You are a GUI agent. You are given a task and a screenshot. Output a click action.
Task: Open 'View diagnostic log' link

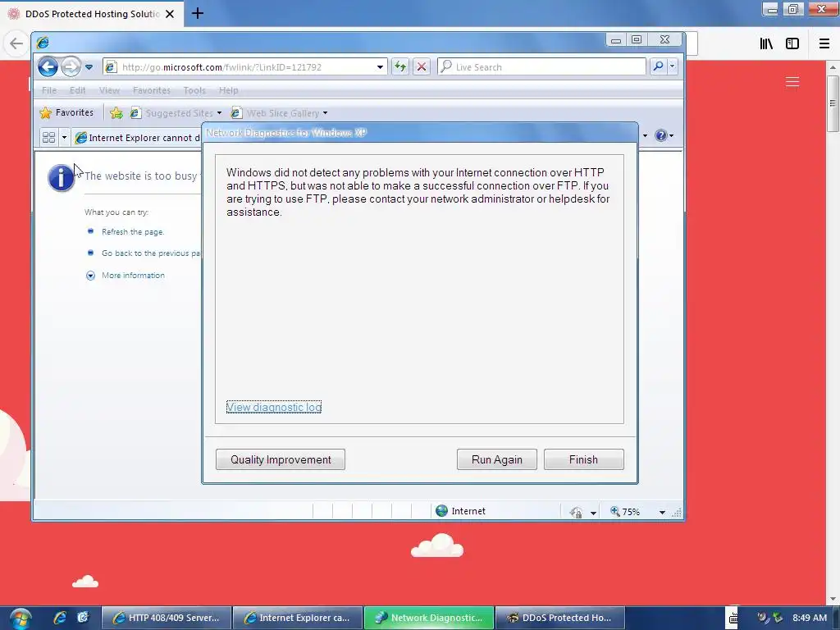[x=274, y=407]
